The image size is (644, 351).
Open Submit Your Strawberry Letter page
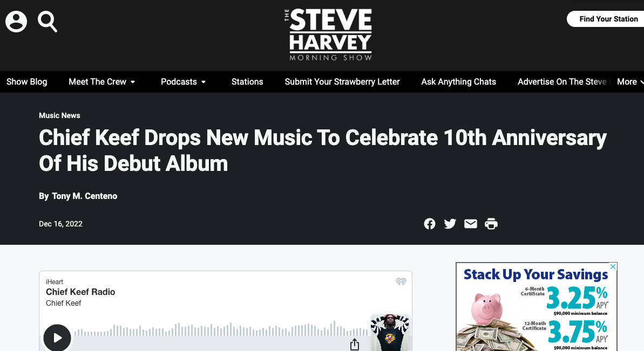(x=342, y=82)
